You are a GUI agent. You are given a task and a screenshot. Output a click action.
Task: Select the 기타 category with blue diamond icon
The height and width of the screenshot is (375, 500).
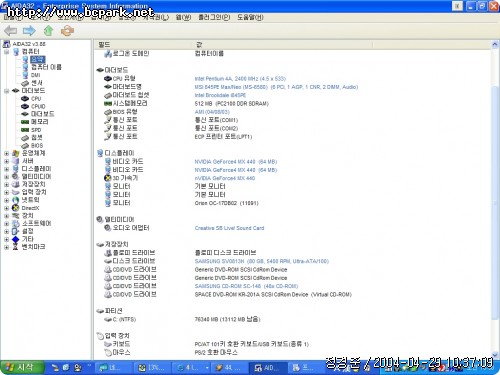28,239
